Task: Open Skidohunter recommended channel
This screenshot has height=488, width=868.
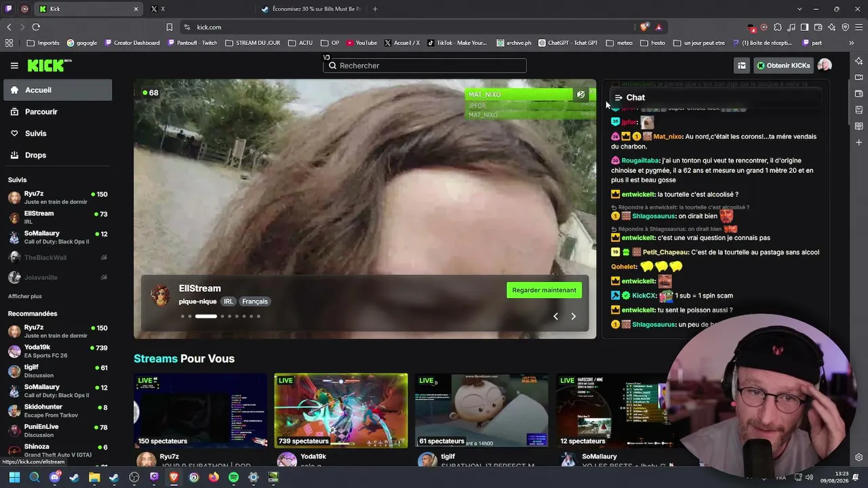Action: point(58,411)
